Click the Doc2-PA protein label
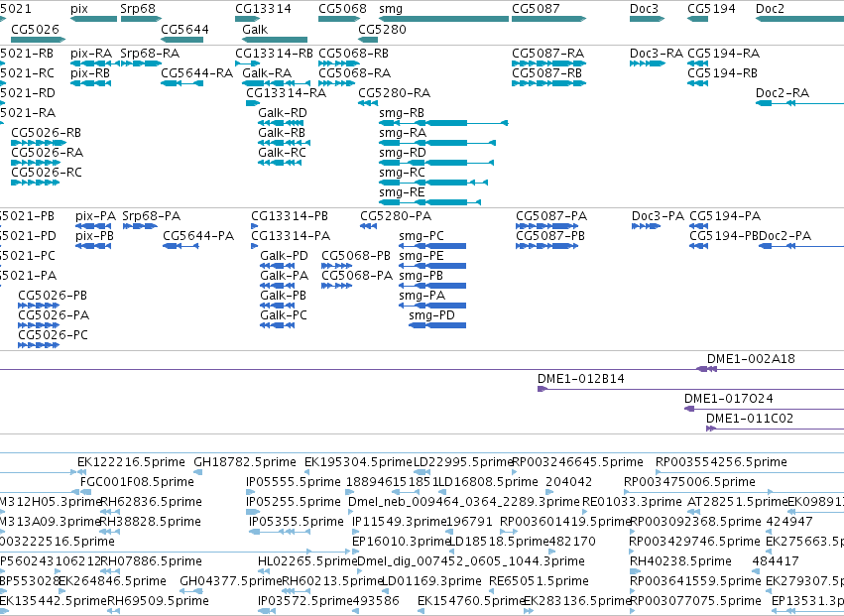 (x=784, y=236)
